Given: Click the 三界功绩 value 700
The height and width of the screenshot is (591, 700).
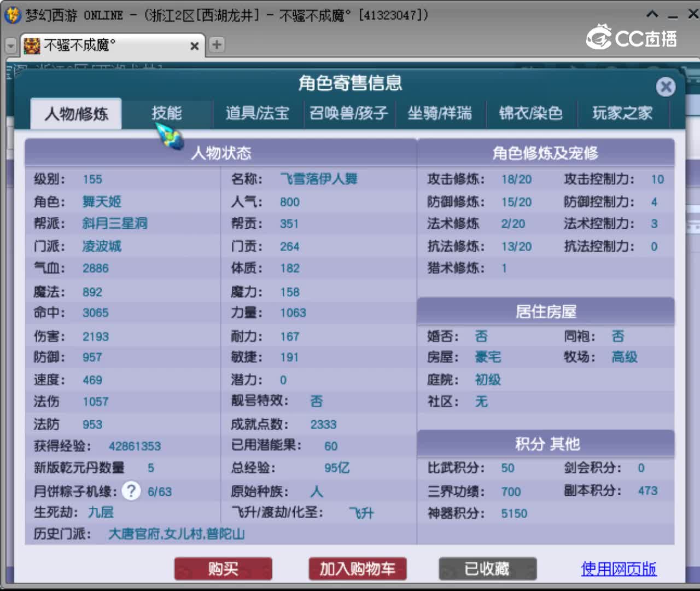Looking at the screenshot, I should coord(511,491).
